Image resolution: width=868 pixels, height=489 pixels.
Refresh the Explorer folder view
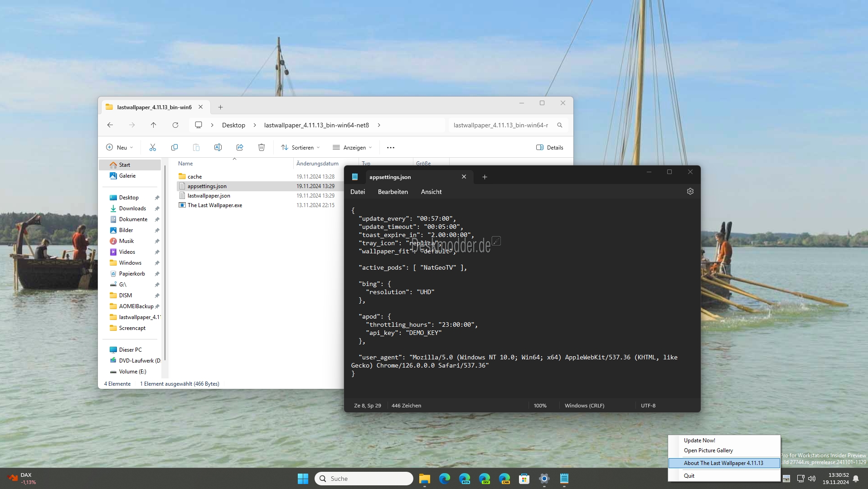point(175,125)
